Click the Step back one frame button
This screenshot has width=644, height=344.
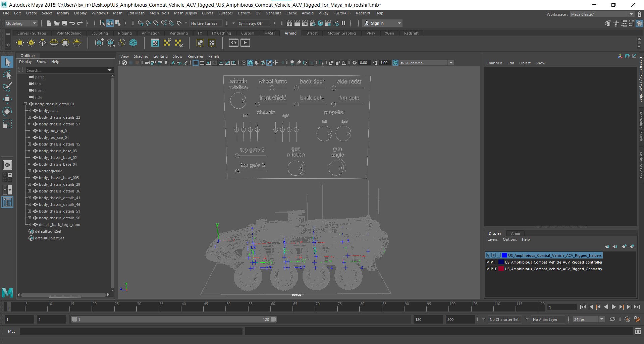[590, 307]
